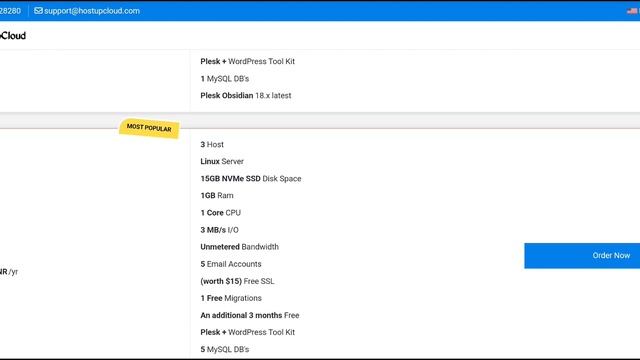Click the '1GB Ram' feature line
640x360 pixels.
pos(217,196)
